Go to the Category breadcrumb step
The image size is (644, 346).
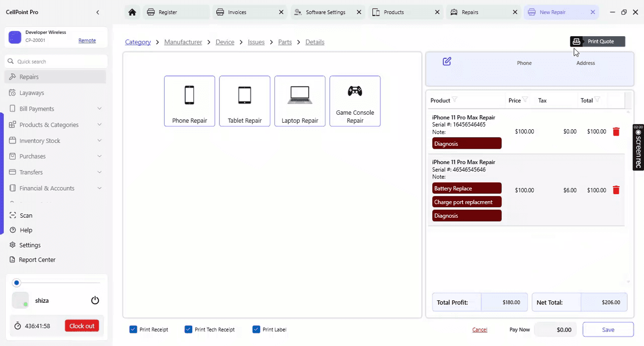point(138,42)
